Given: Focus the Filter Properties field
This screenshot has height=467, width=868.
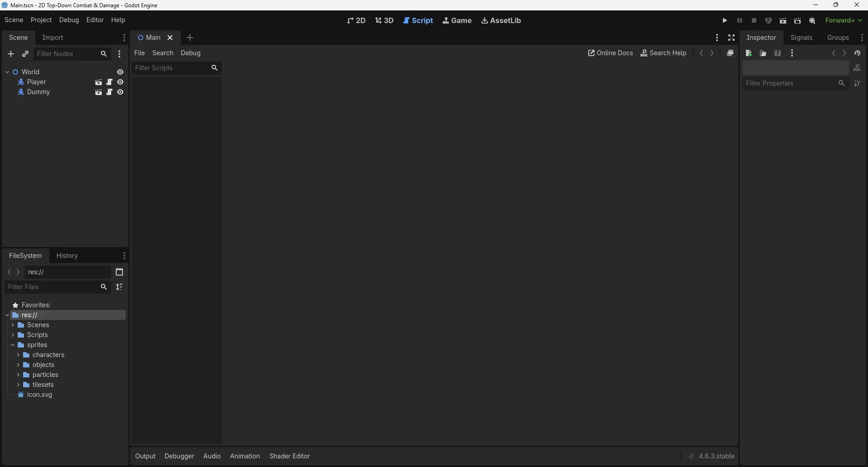Looking at the screenshot, I should click(795, 83).
